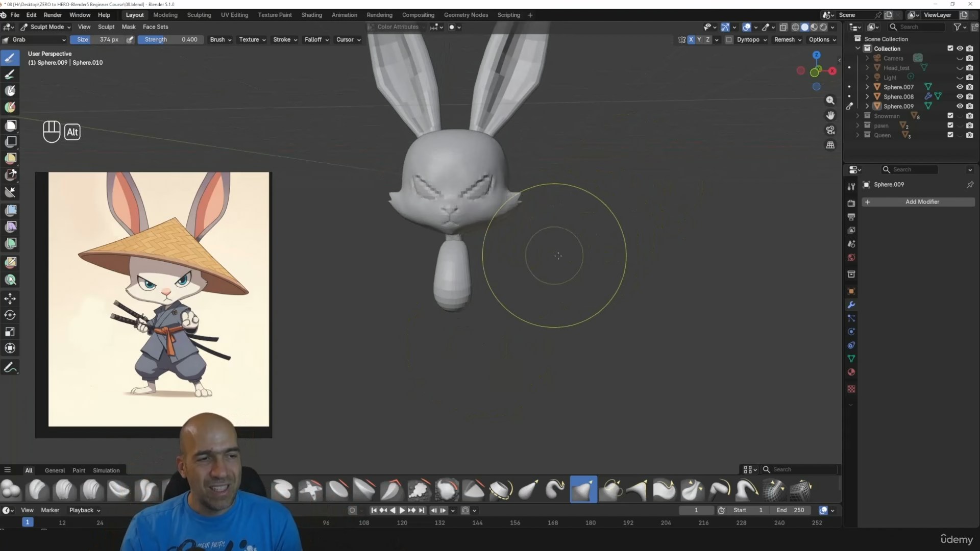
Task: Click the asset shelf Search field
Action: coord(800,469)
